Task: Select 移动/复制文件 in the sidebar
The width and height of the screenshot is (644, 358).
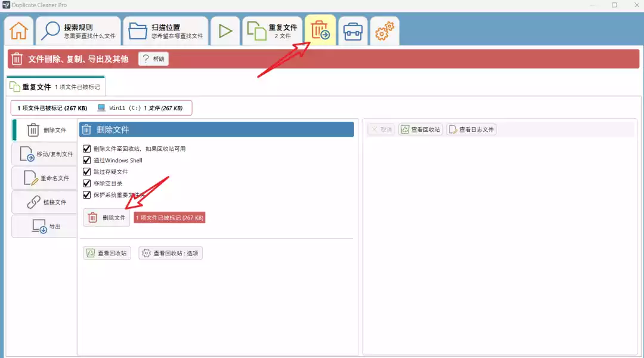Action: coord(45,154)
